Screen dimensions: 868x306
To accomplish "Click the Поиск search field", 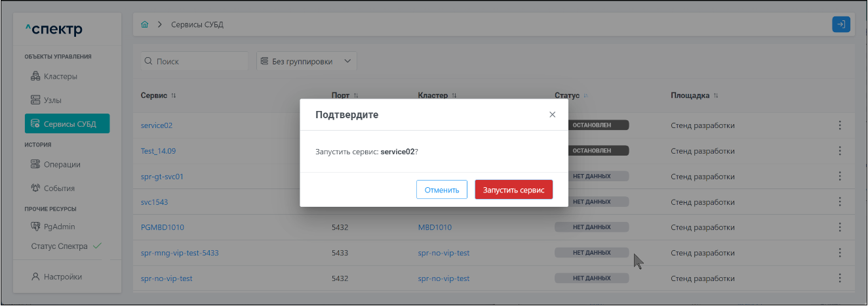I will (x=195, y=61).
